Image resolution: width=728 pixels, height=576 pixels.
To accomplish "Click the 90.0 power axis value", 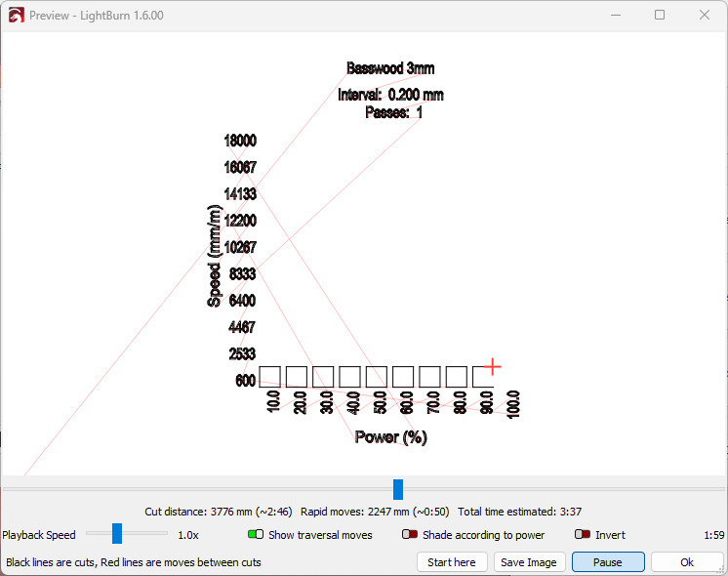I will (x=487, y=401).
